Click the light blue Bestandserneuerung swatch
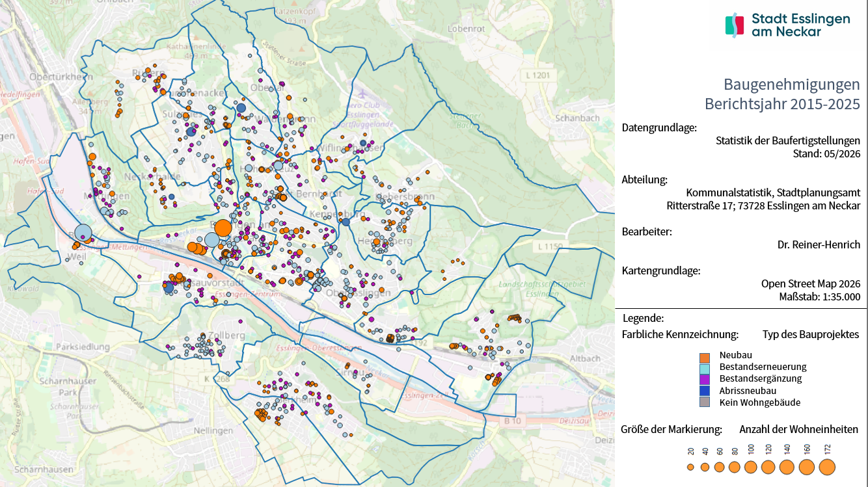The image size is (868, 487). (x=704, y=368)
